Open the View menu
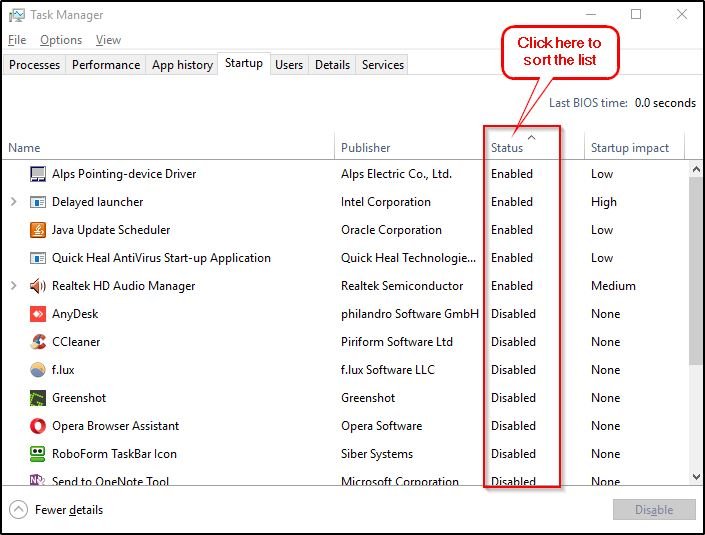This screenshot has height=535, width=705. (x=108, y=40)
